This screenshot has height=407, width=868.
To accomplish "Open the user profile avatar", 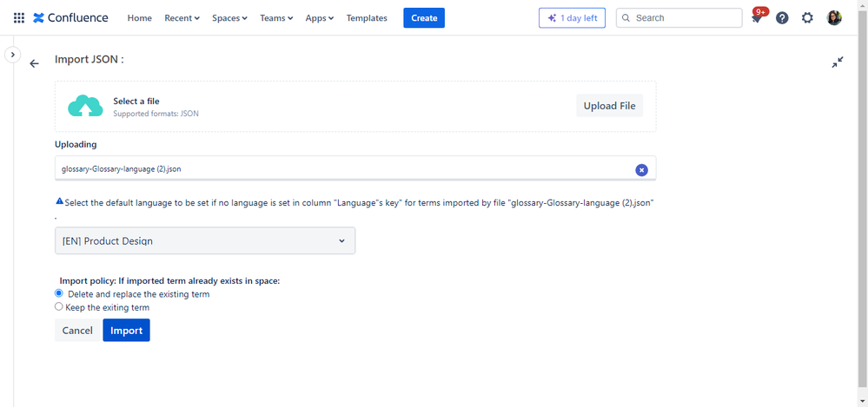I will click(834, 17).
